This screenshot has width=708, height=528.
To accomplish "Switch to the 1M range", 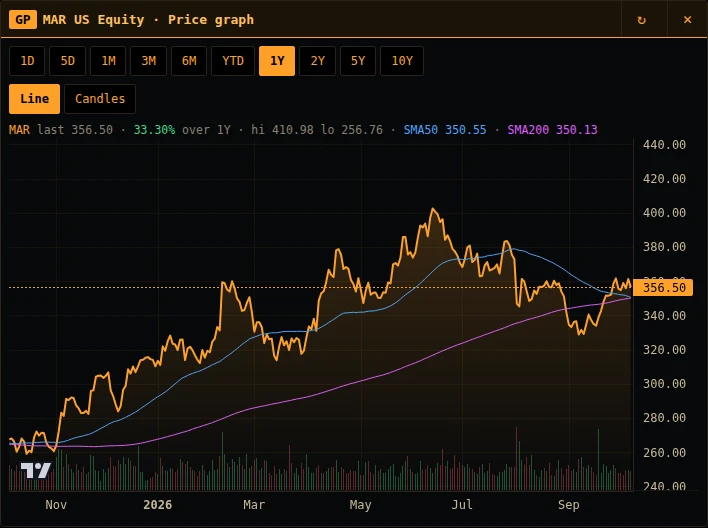I will click(x=108, y=61).
